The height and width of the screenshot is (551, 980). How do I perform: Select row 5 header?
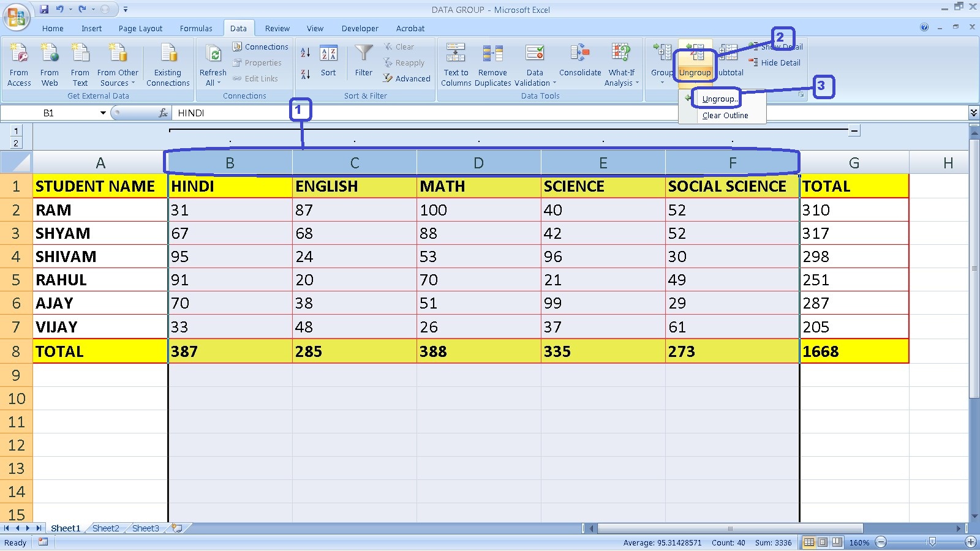click(x=16, y=280)
